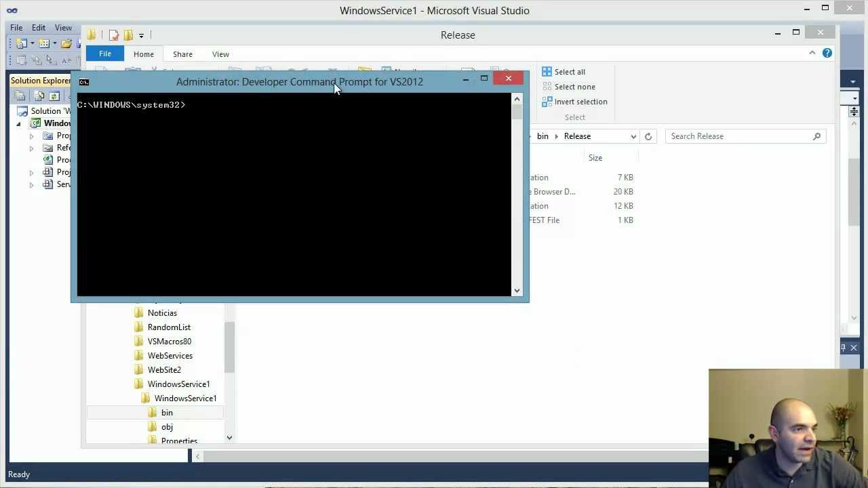The image size is (868, 488).
Task: Open the File tab in the Release window
Action: pos(105,54)
